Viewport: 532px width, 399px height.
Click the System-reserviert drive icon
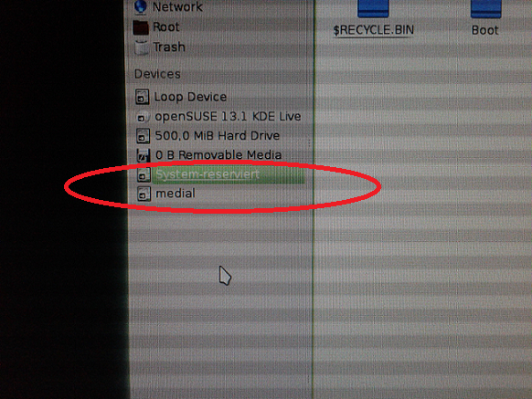pyautogui.click(x=144, y=175)
